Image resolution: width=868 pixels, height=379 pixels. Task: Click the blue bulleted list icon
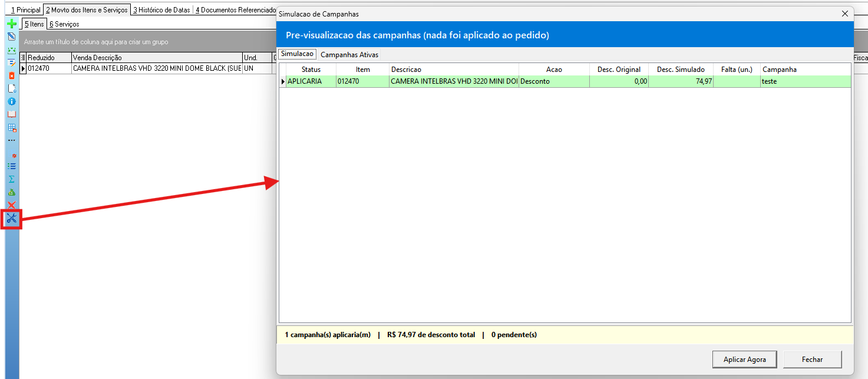(11, 166)
